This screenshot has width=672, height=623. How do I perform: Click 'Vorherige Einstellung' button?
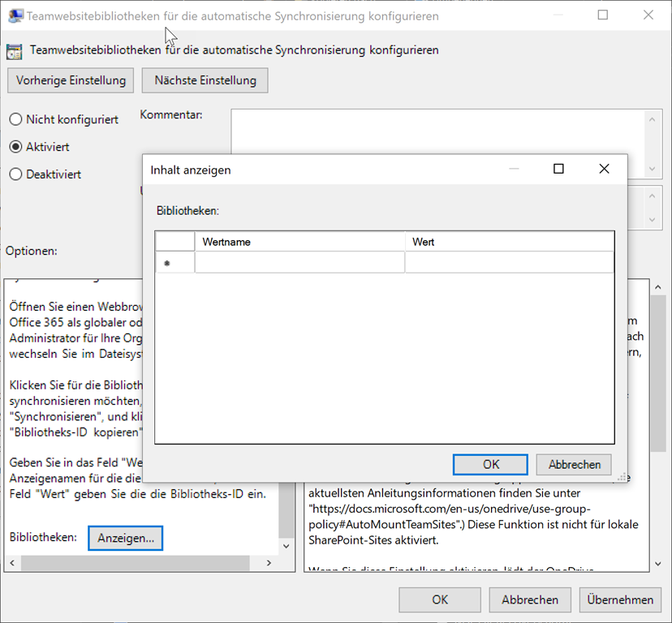71,79
